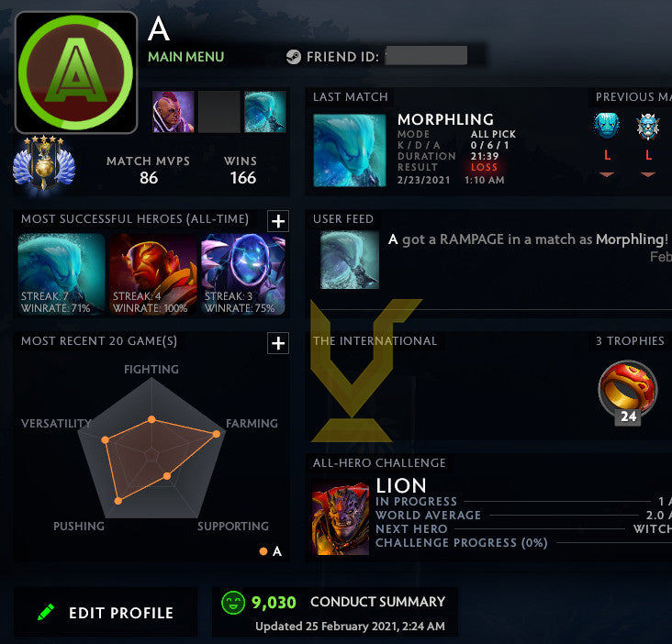
Task: Select the empty featured hero slot
Action: (219, 111)
